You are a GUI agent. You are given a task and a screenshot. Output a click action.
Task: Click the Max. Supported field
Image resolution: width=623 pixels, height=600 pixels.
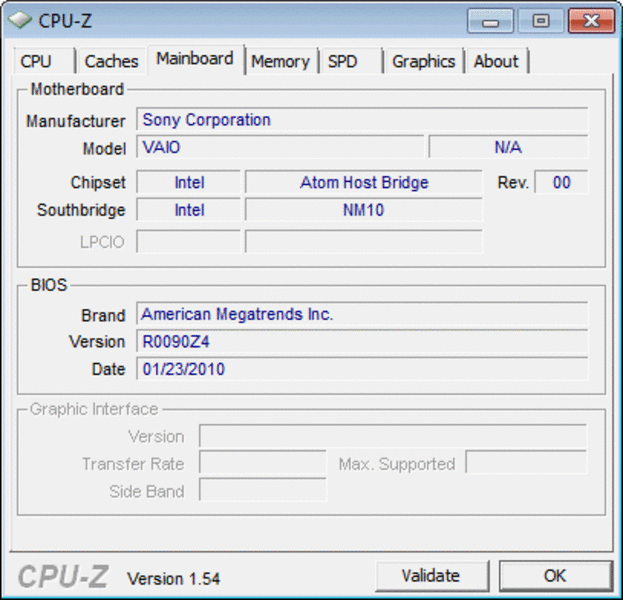pyautogui.click(x=526, y=463)
